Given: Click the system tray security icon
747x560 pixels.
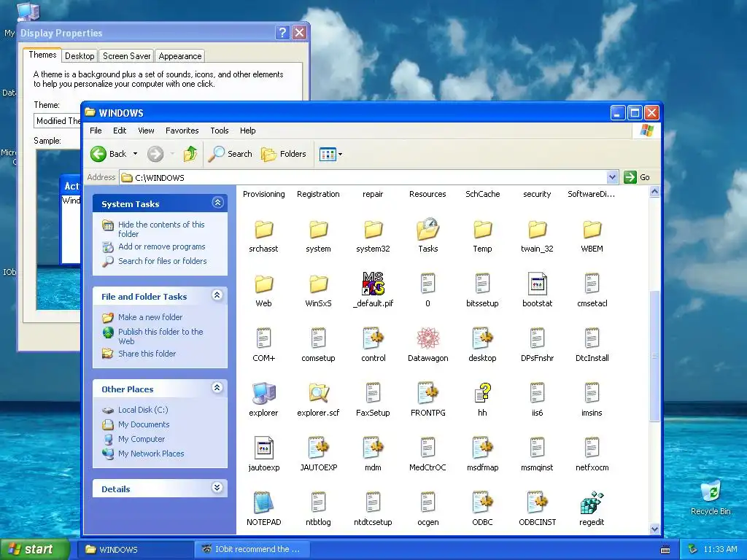Looking at the screenshot, I should [693, 550].
